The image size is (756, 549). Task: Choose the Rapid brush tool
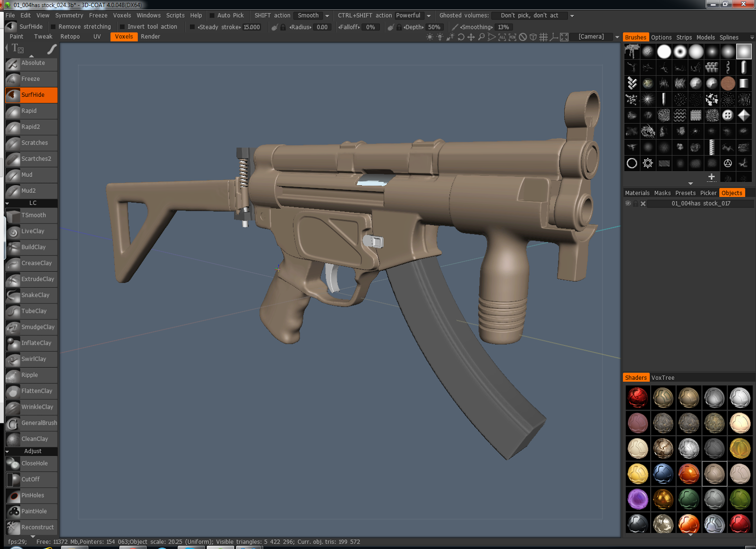click(31, 111)
